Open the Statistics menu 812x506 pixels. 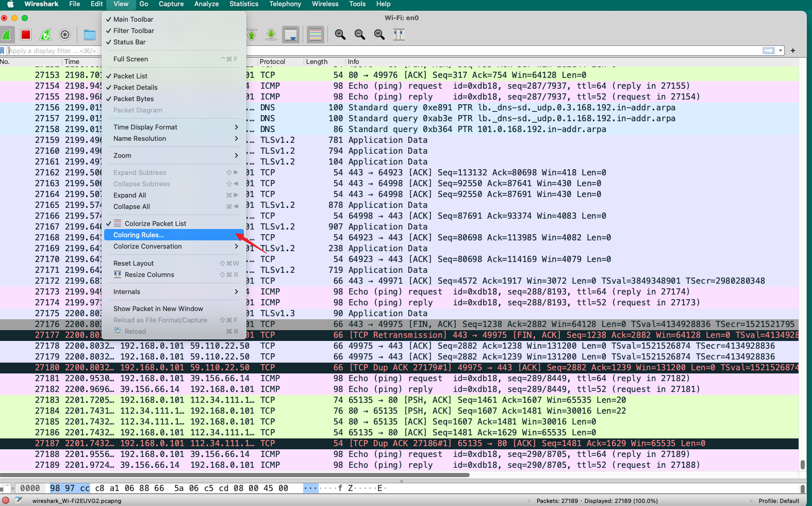coord(244,4)
